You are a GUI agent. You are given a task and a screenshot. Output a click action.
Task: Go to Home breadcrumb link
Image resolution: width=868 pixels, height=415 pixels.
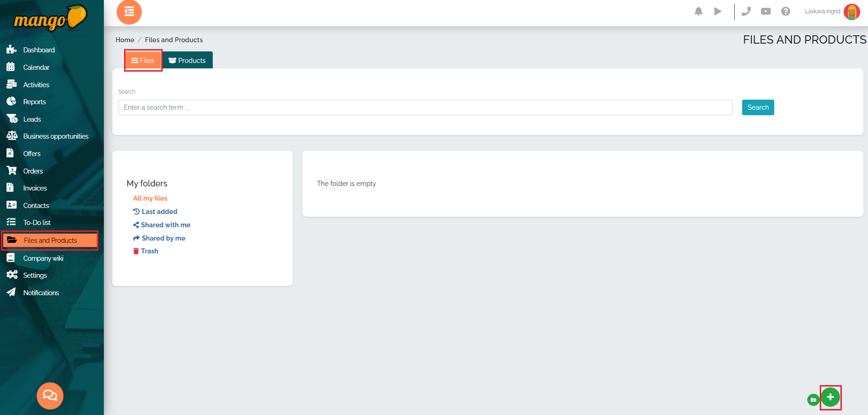coord(125,40)
